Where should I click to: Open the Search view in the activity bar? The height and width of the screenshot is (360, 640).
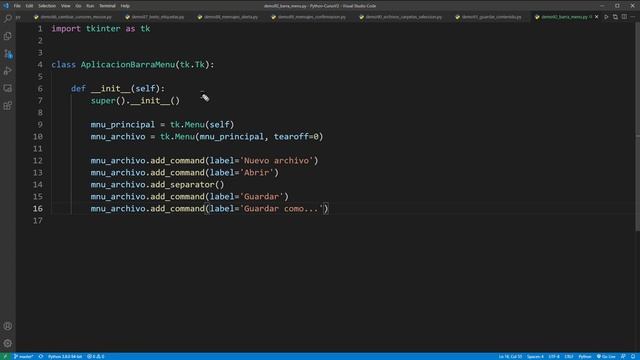point(8,18)
